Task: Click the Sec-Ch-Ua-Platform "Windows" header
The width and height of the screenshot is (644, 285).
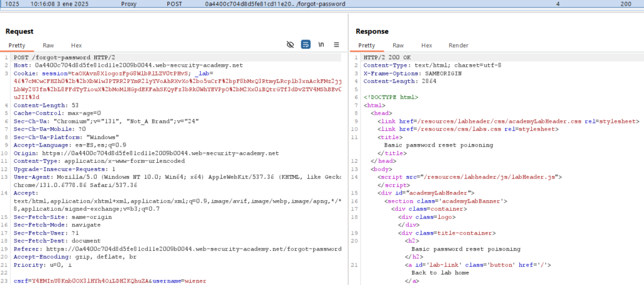Action: coord(66,137)
